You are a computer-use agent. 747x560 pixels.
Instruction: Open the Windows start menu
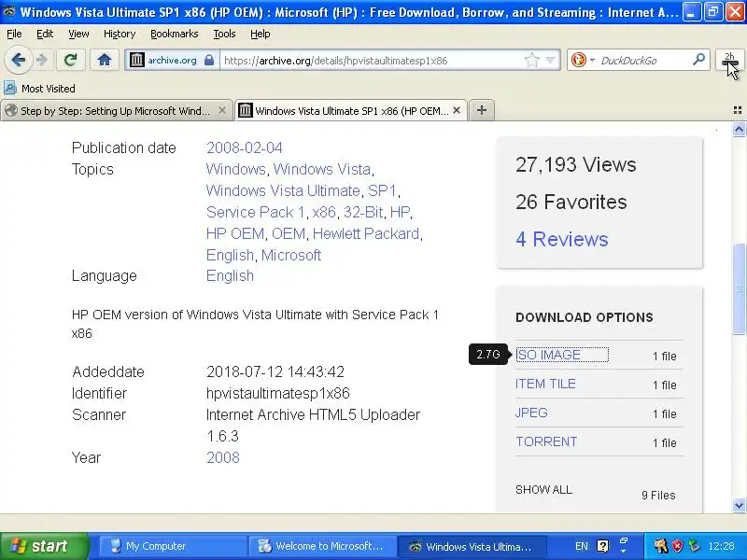[45, 546]
